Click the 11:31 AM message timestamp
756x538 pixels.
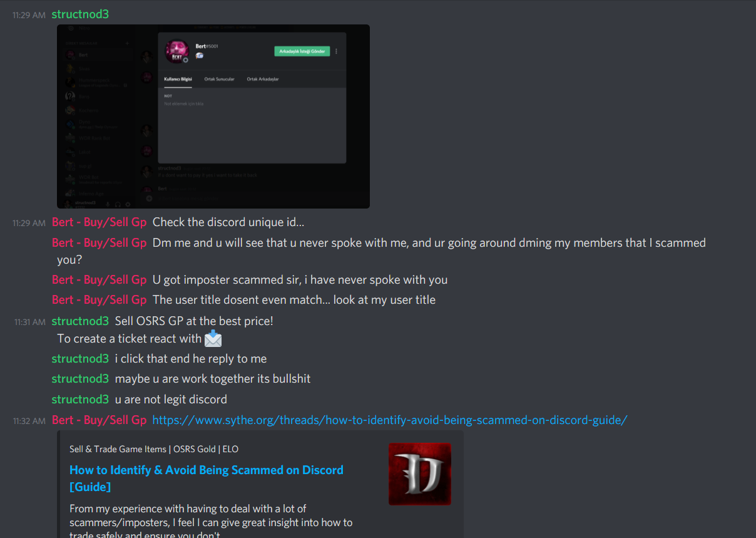tap(29, 322)
